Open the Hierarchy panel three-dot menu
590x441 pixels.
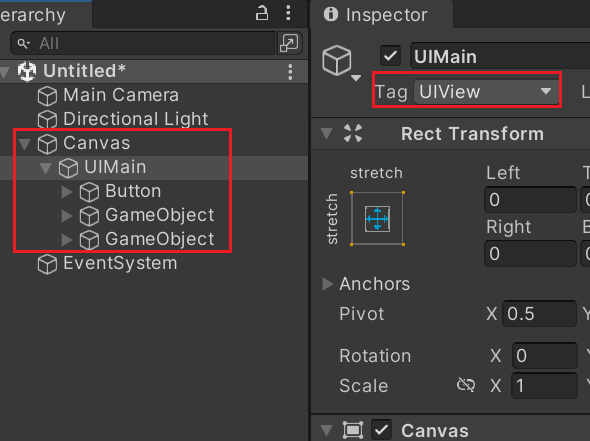[x=288, y=13]
